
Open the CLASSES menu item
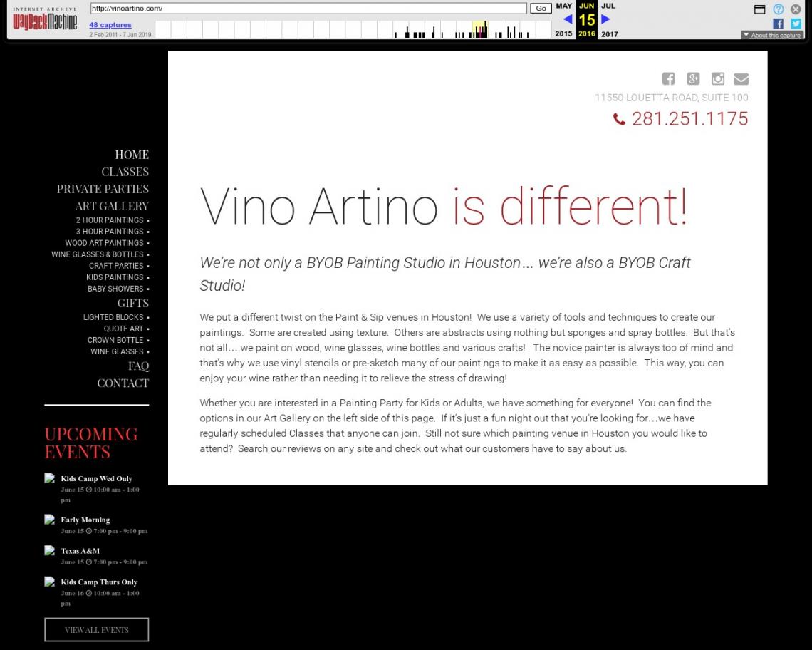click(x=125, y=172)
